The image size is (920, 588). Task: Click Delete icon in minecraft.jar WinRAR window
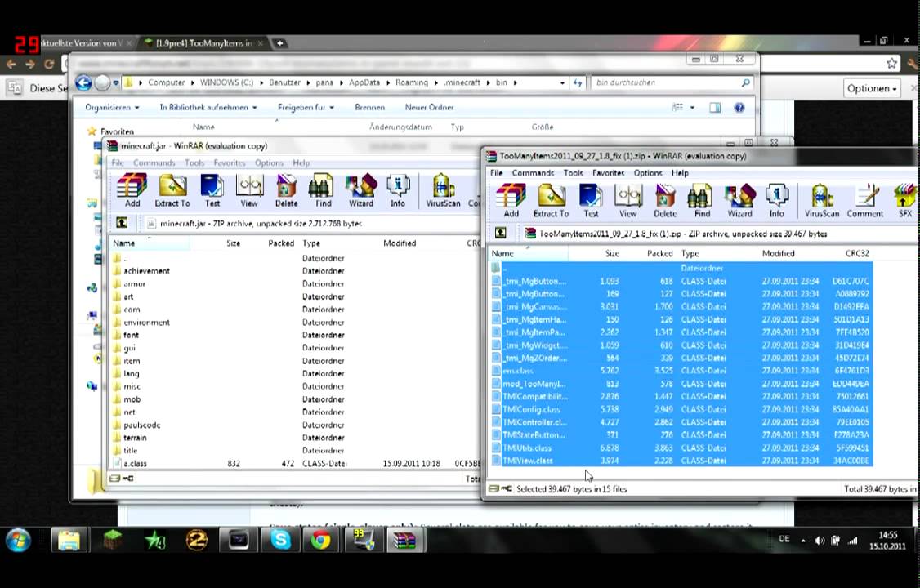point(286,190)
